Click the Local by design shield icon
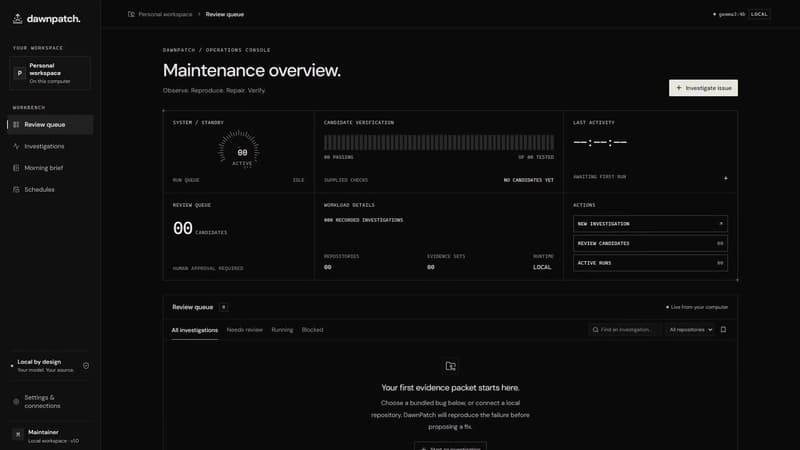This screenshot has width=800, height=450. pyautogui.click(x=86, y=365)
